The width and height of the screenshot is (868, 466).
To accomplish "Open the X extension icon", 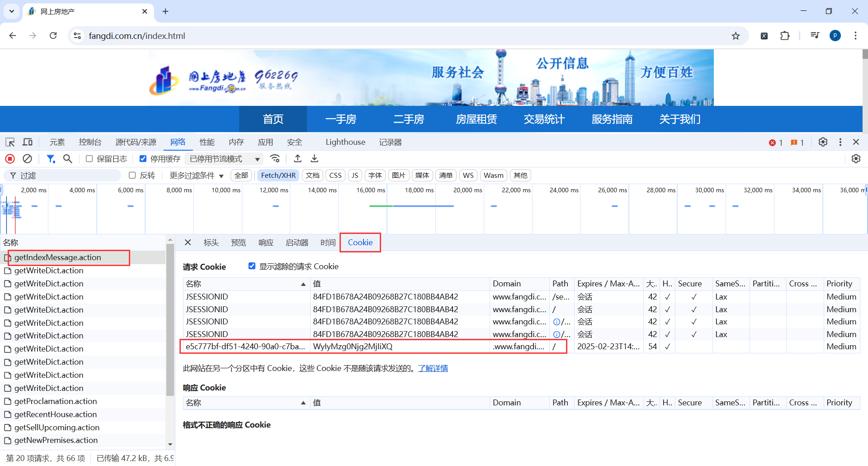I will pos(764,36).
